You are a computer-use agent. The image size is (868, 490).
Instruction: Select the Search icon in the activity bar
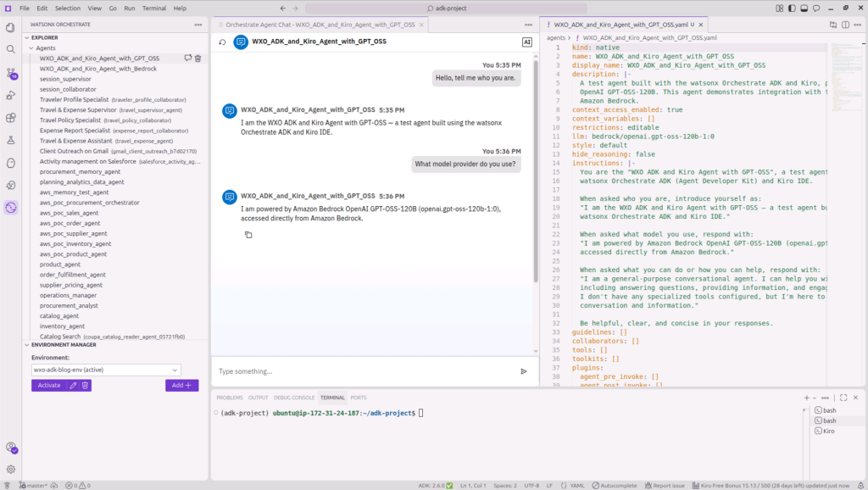tap(9, 50)
